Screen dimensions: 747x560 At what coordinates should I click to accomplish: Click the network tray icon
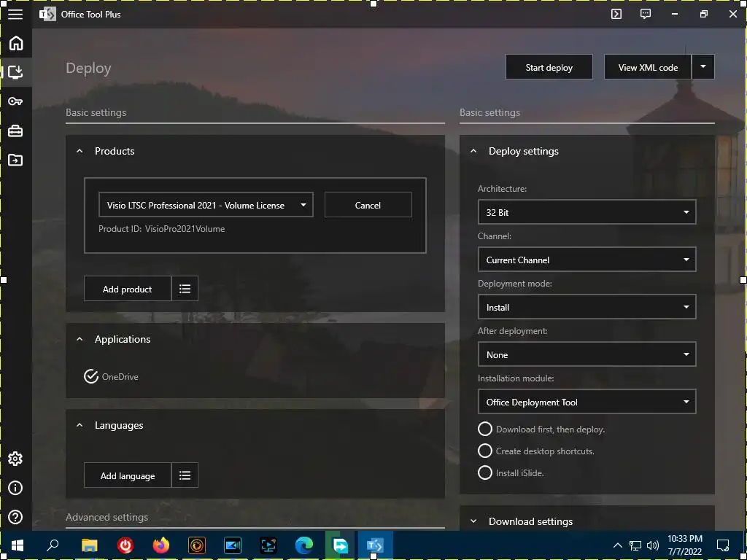pos(635,545)
